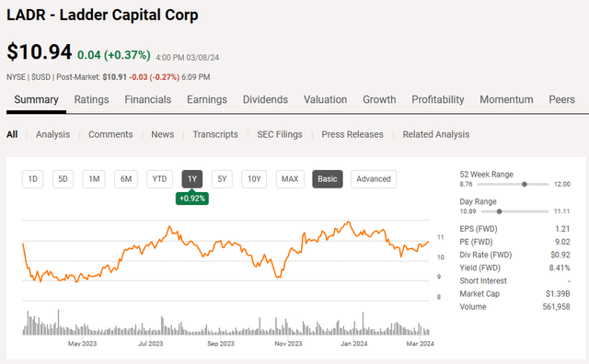The image size is (589, 364).
Task: Click the Short Interest label
Action: [483, 280]
